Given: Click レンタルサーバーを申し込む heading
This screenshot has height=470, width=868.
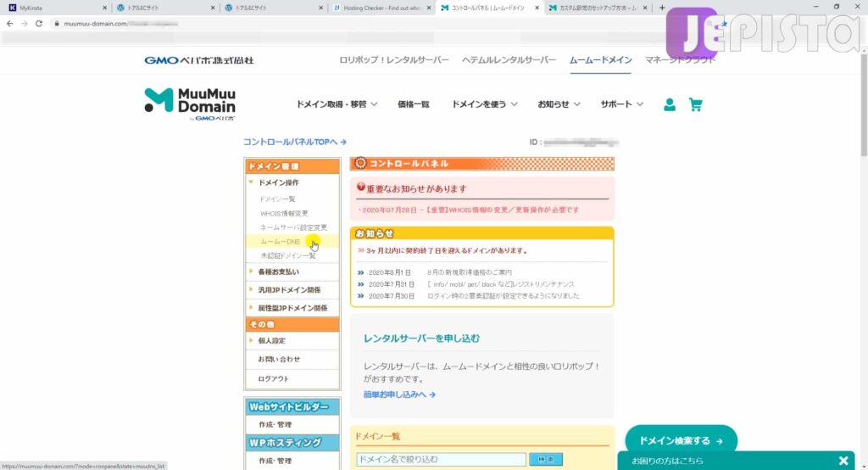Looking at the screenshot, I should pyautogui.click(x=421, y=339).
